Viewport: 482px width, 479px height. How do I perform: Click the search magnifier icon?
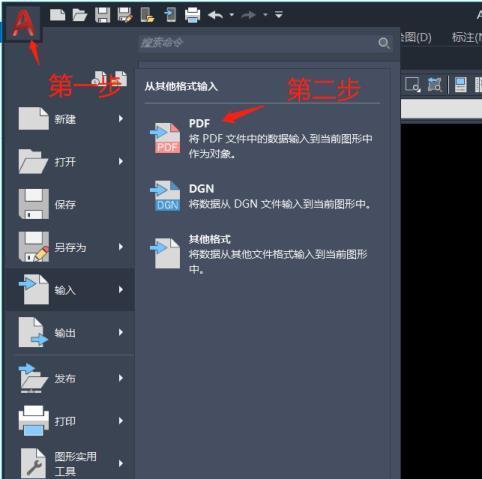[384, 43]
